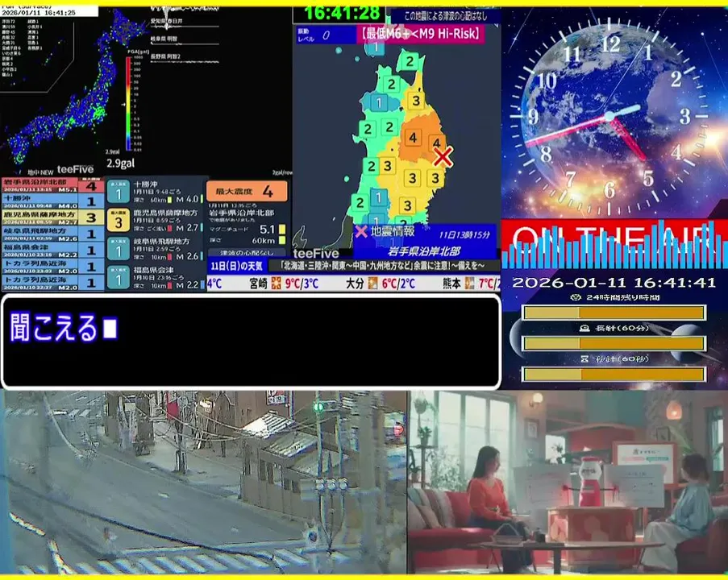Select 岐阜県飛騨地方 M2.6 row in left list

pos(53,234)
